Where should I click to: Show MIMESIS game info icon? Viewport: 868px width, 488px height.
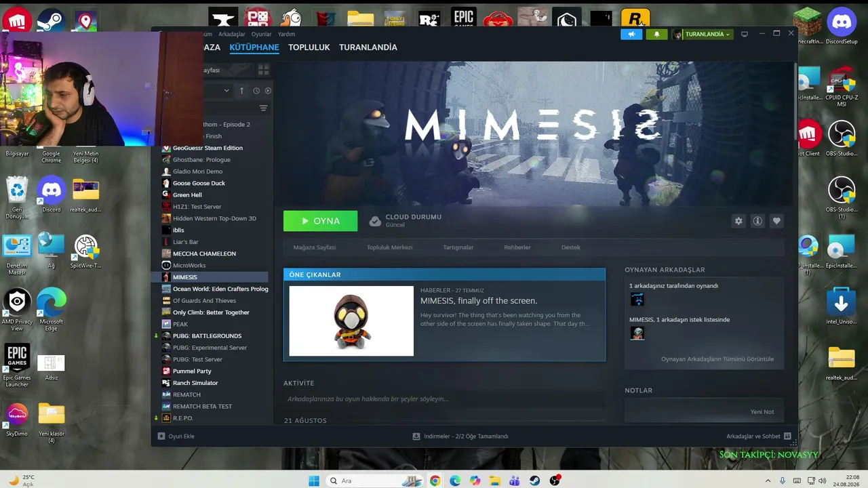757,221
